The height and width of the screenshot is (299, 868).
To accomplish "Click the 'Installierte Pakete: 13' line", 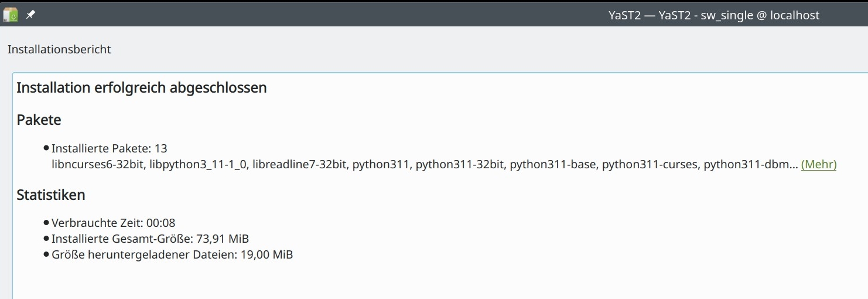I will click(x=110, y=149).
